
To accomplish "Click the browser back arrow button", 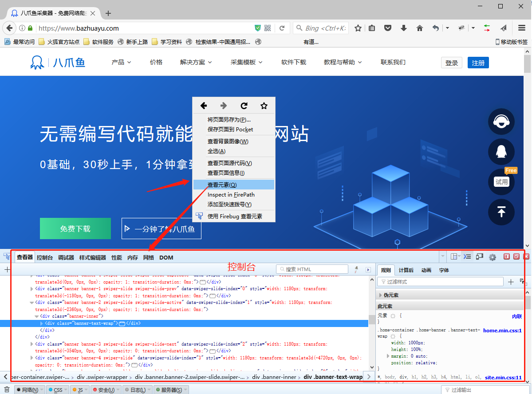I will click(9, 28).
